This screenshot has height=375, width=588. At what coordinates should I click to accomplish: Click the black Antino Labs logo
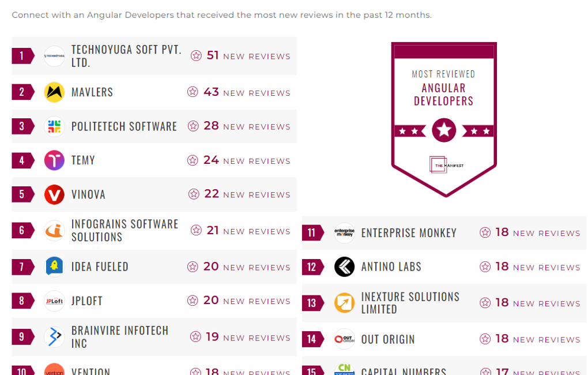[344, 267]
